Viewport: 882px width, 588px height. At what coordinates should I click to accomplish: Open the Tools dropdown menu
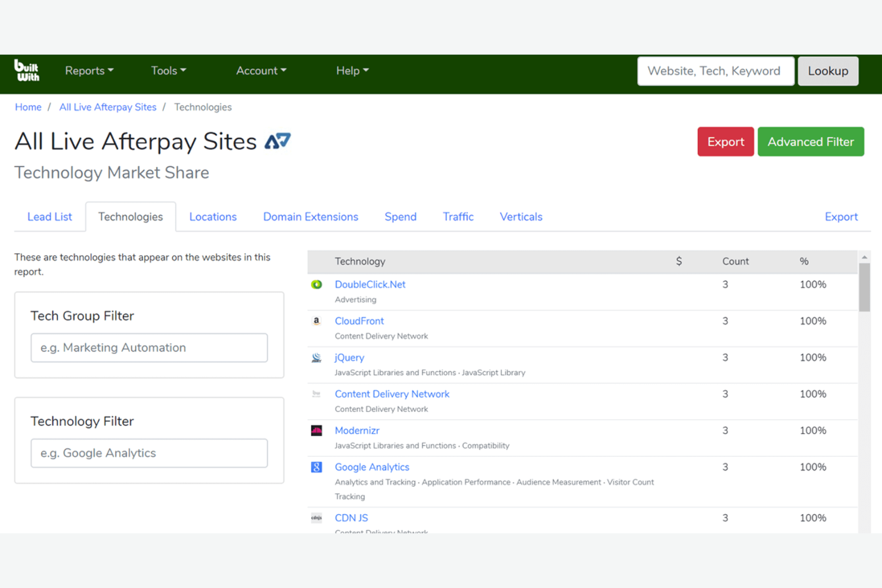click(x=168, y=70)
